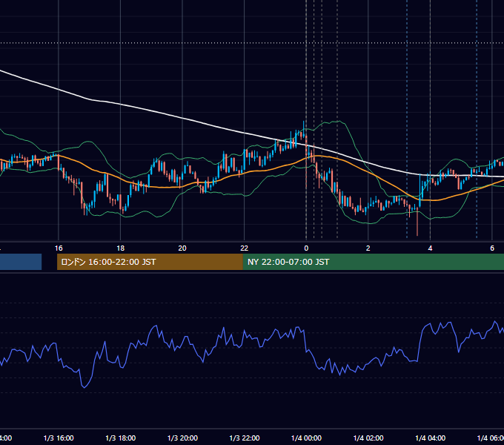Click the NY 22:00-07:00 JST session bar
Image resolution: width=504 pixels, height=445 pixels.
(373, 262)
